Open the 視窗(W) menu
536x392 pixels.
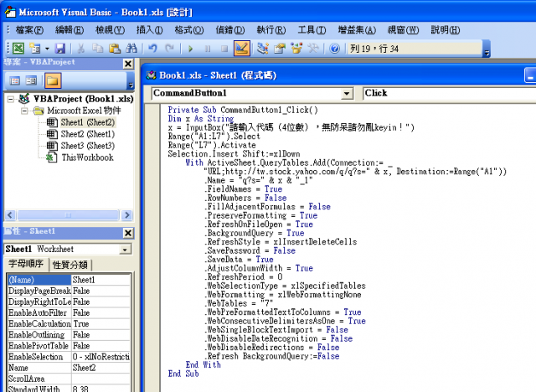tap(403, 30)
